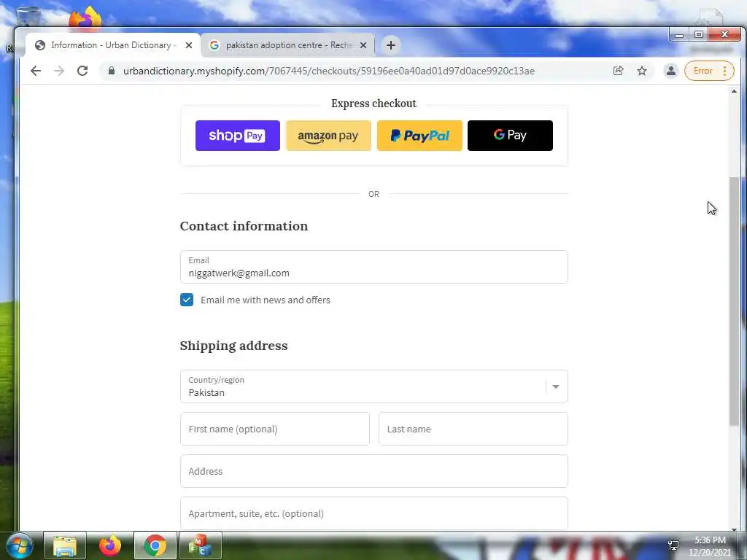Expand the Country/region dropdown
The image size is (747, 560).
[x=374, y=386]
